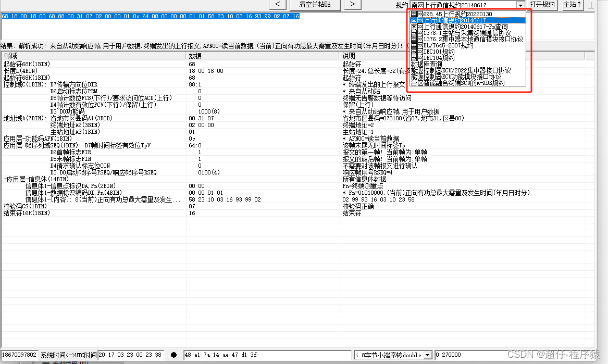The image size is (608, 364).
Task: Select the D5末帧标志位FIN row
Action: [298, 159]
